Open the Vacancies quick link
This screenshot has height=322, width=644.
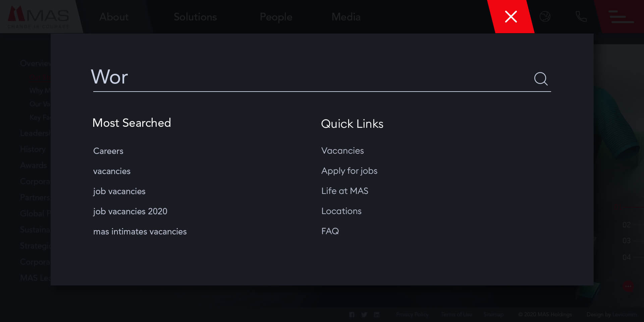tap(342, 151)
